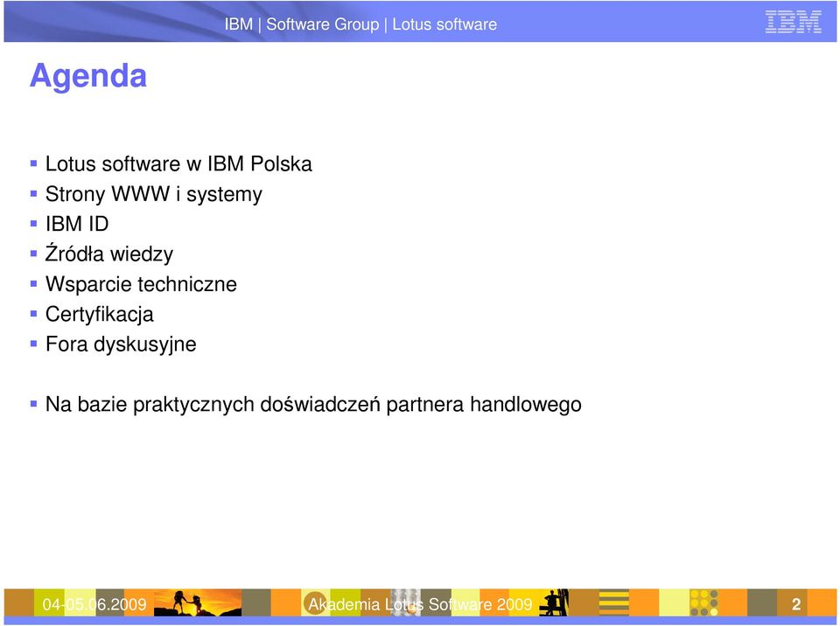Click the yellow dots graphic in the footer

(x=703, y=603)
